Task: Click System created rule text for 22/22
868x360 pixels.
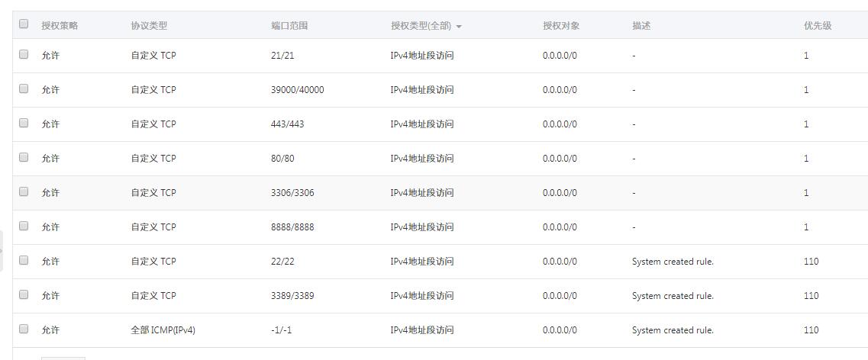Action: pos(673,261)
